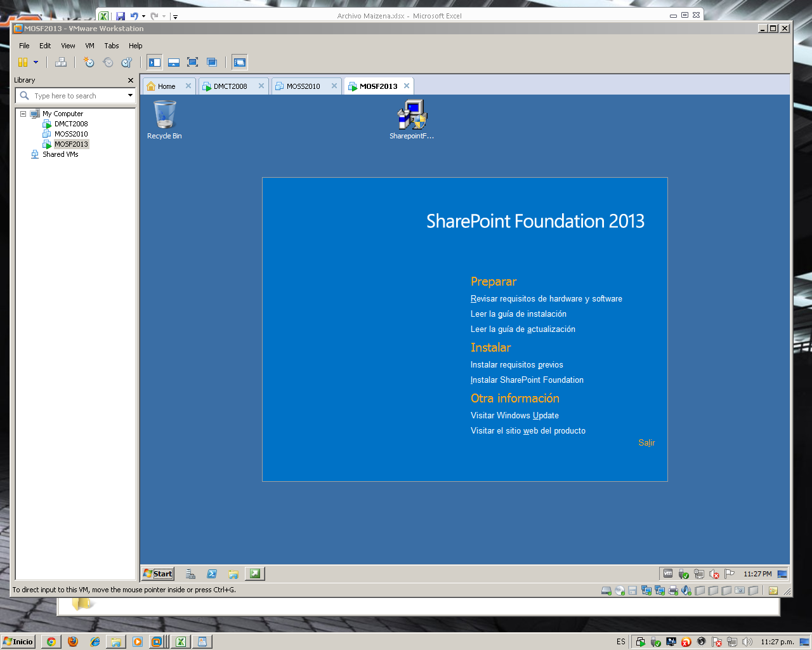
Task: Select MOSF2013 in the library tree
Action: click(71, 144)
